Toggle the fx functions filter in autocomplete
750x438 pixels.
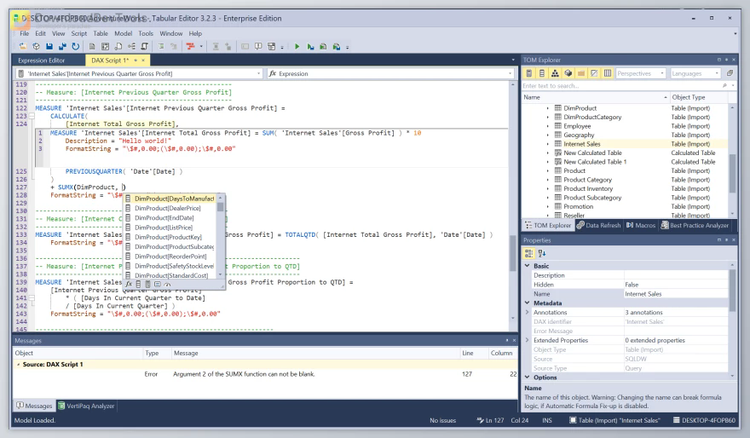(x=129, y=284)
